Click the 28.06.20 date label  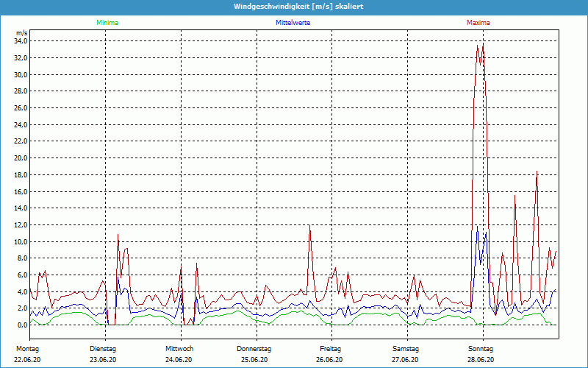pyautogui.click(x=481, y=360)
